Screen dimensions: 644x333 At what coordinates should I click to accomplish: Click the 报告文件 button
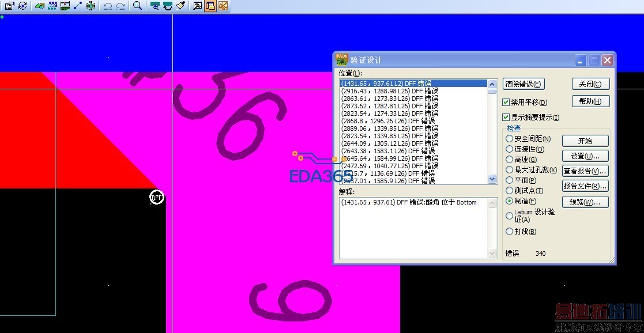(x=585, y=186)
